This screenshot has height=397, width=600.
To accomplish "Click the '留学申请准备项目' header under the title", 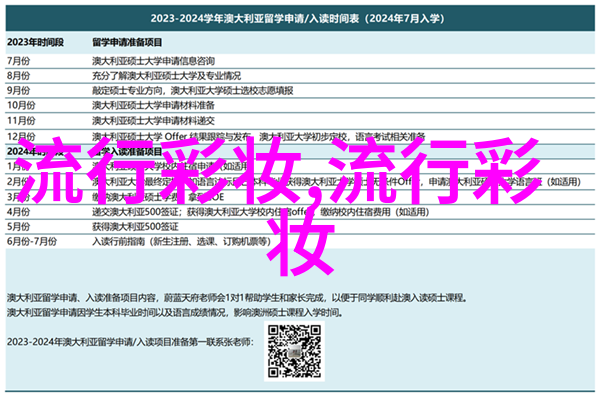I will click(127, 42).
